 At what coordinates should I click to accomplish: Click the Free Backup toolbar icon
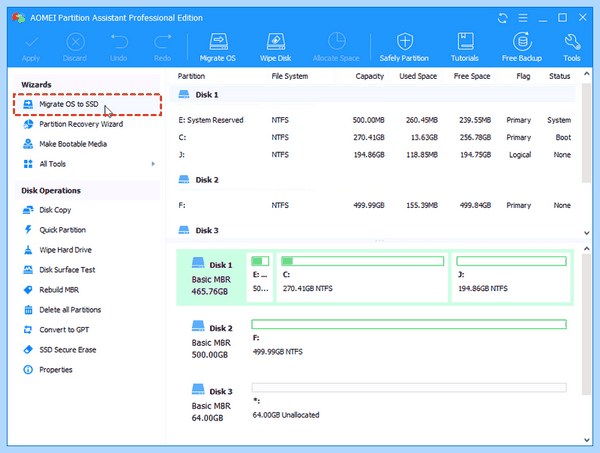(522, 42)
